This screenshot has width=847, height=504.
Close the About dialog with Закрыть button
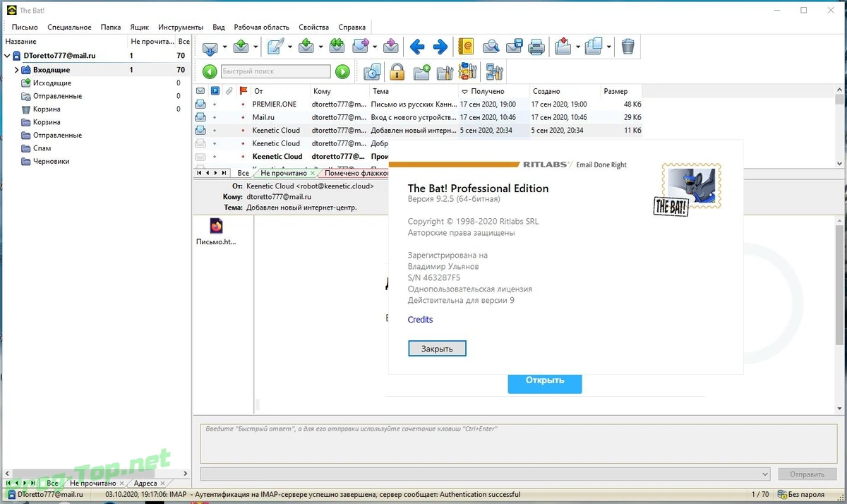437,349
